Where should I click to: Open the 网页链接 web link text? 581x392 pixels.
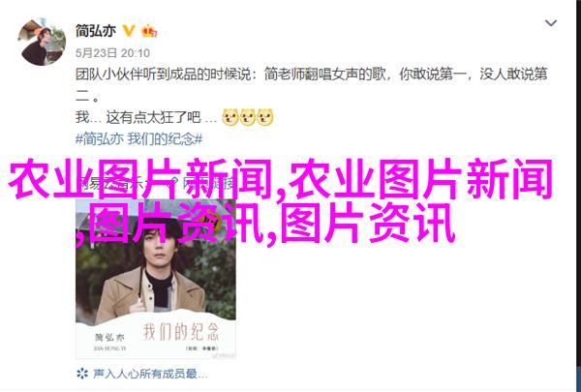click(209, 183)
